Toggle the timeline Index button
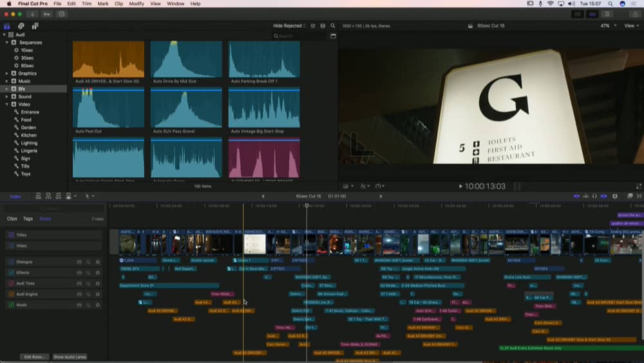This screenshot has height=363, width=644. [x=15, y=197]
